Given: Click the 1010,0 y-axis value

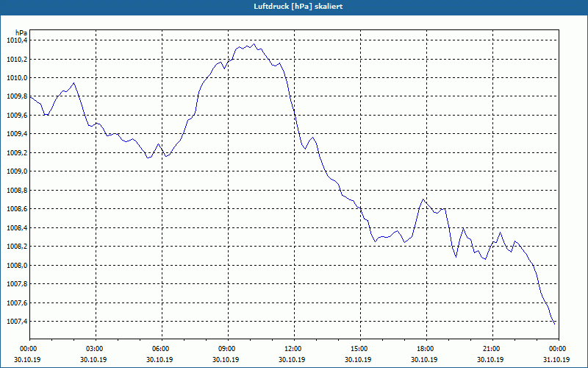Looking at the screenshot, I should [17, 78].
